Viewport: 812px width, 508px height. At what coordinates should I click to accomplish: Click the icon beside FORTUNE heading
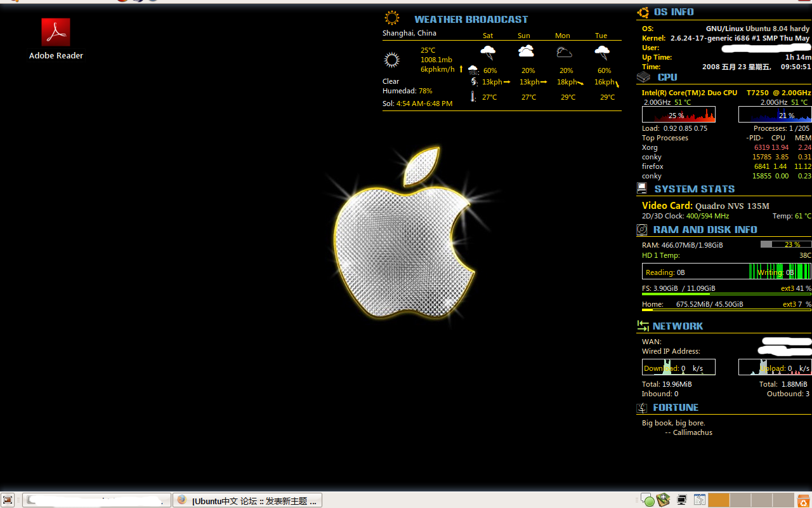[x=642, y=408]
